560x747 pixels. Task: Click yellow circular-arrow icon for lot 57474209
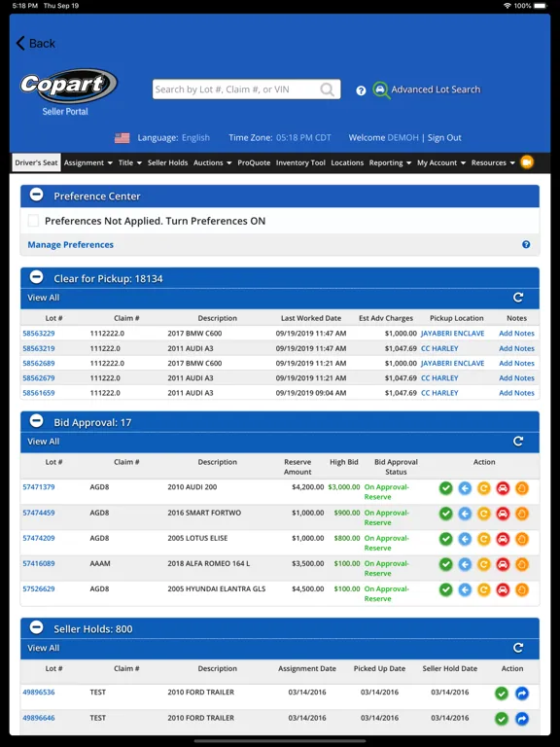[484, 539]
